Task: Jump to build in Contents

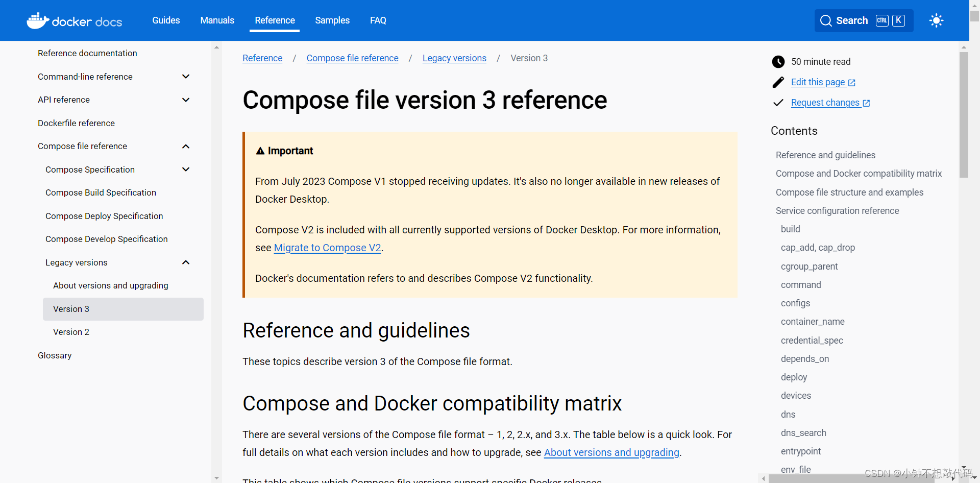Action: coord(790,229)
